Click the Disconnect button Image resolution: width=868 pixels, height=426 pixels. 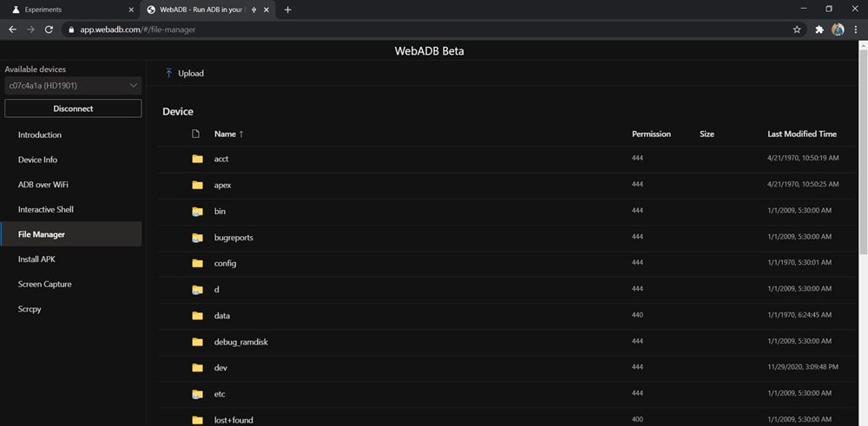[x=73, y=108]
